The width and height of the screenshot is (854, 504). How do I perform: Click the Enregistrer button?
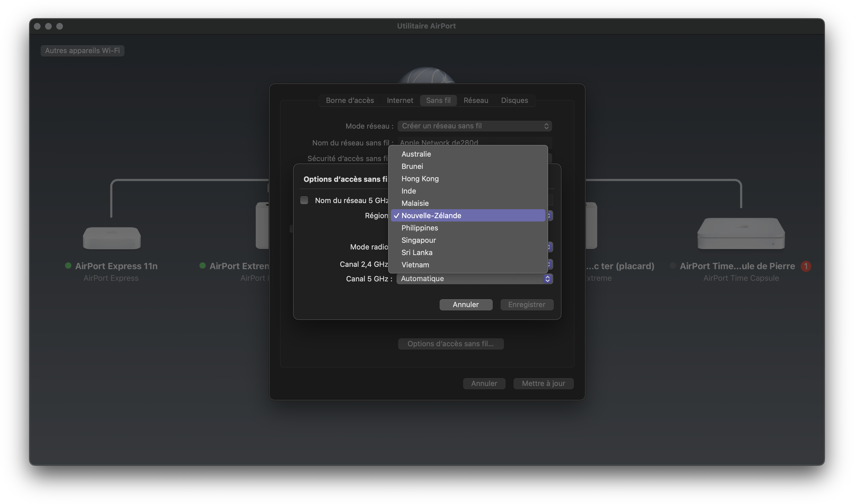pos(527,305)
